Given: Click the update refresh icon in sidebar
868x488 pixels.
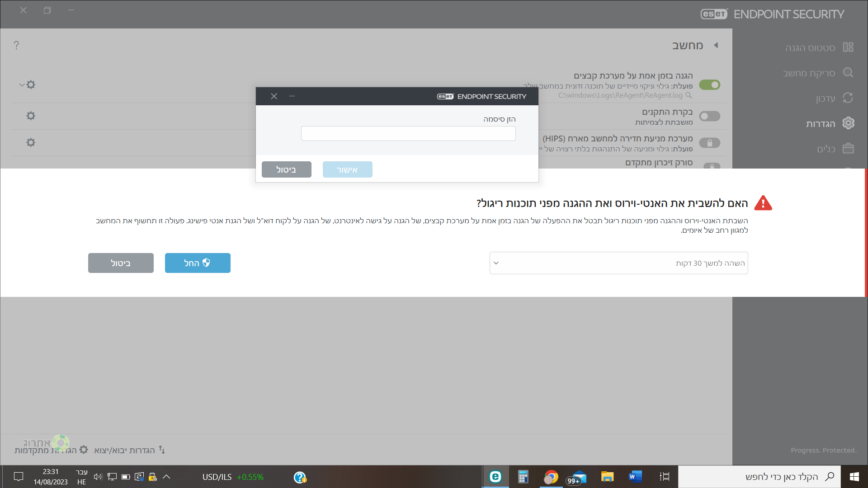Looking at the screenshot, I should 848,98.
